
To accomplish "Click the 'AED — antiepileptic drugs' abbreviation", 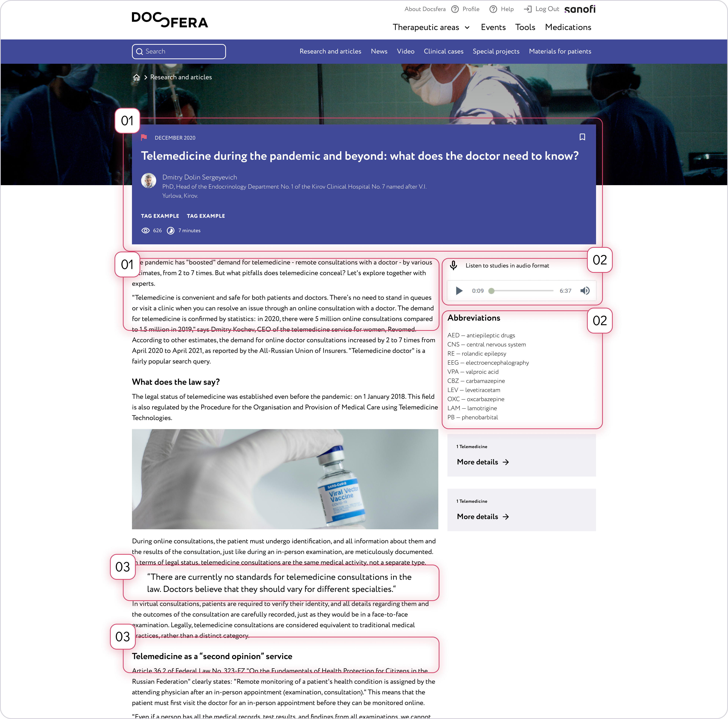I will pos(481,335).
